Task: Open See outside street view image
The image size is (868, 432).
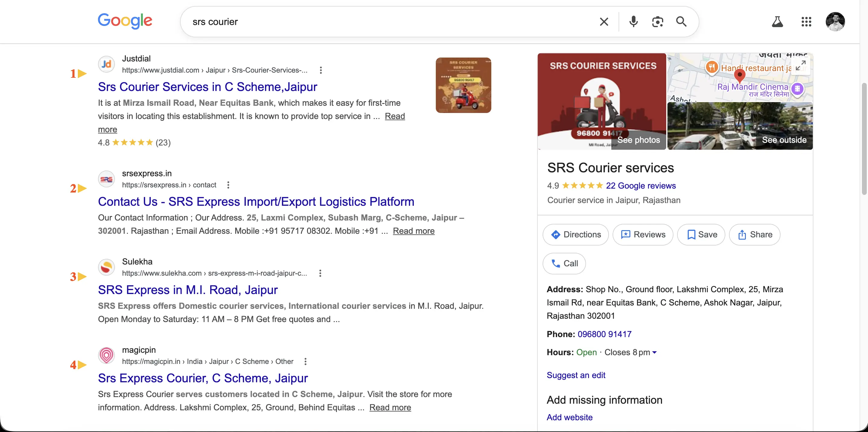Action: click(x=740, y=126)
